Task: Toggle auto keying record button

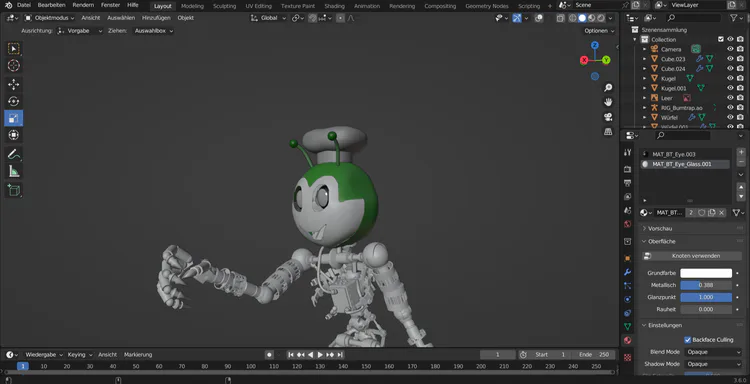Action: [269, 355]
